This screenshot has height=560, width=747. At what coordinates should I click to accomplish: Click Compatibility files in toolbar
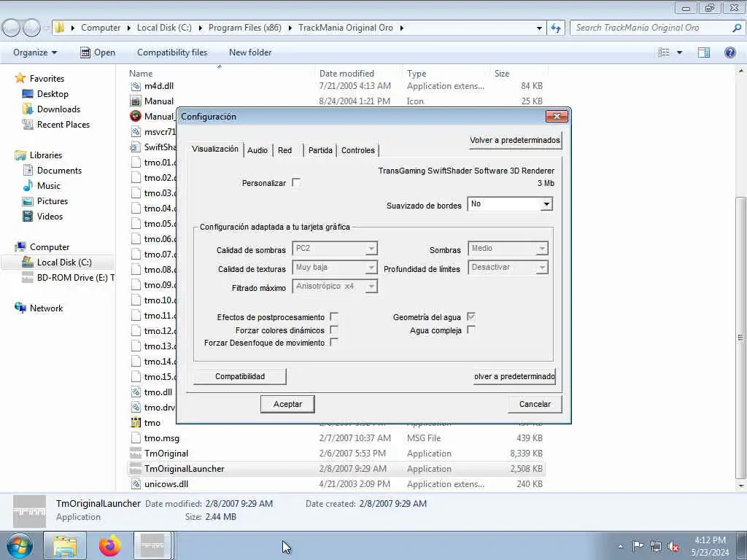pos(172,52)
